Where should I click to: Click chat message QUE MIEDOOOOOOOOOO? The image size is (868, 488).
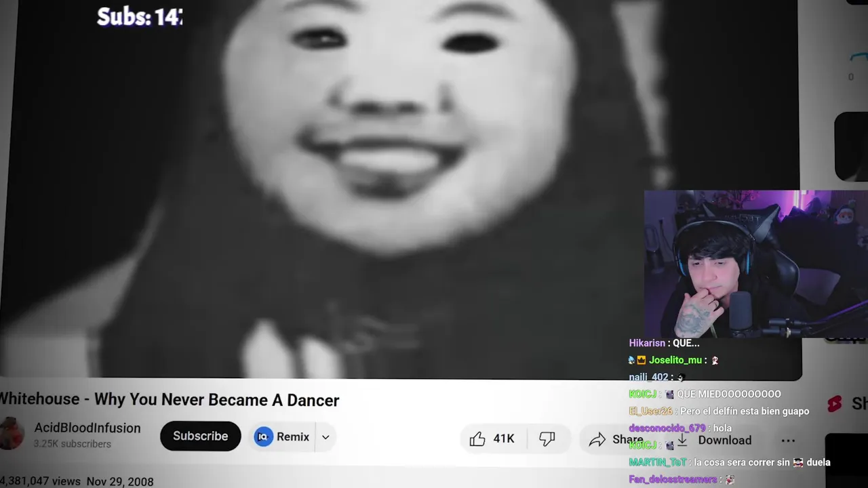pyautogui.click(x=729, y=394)
